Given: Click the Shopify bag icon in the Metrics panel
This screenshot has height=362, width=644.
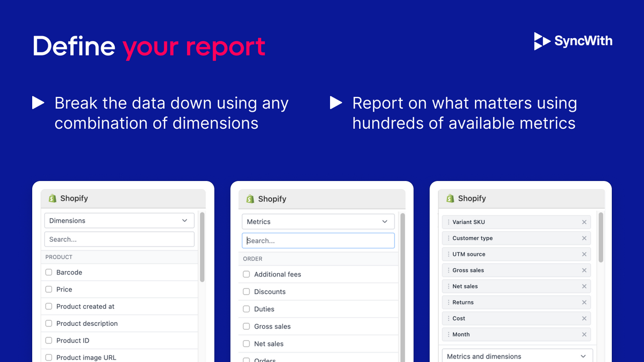Looking at the screenshot, I should (250, 199).
